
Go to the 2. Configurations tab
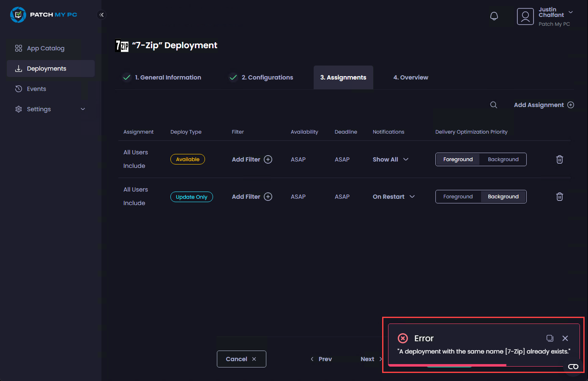(x=267, y=77)
